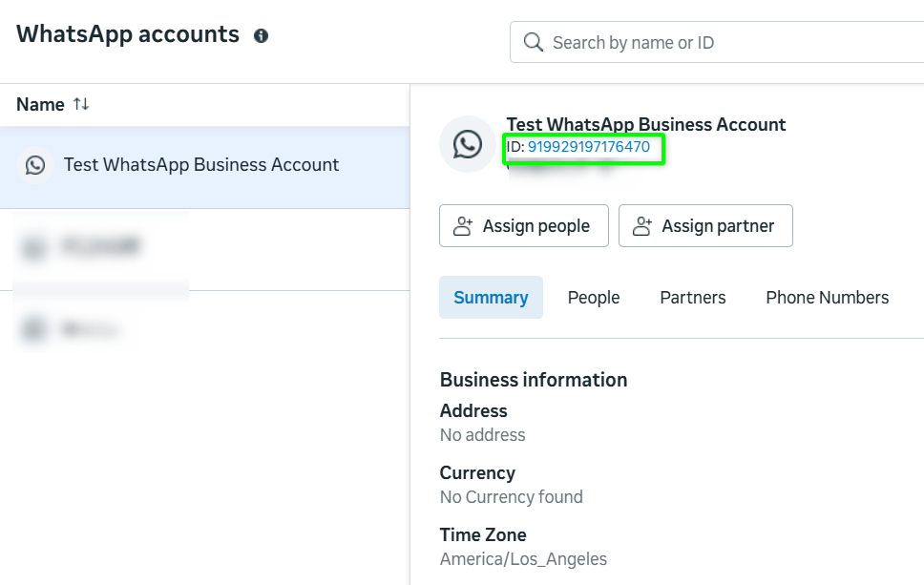Click the info icon beside WhatsApp accounts
924x585 pixels.
pos(261,36)
